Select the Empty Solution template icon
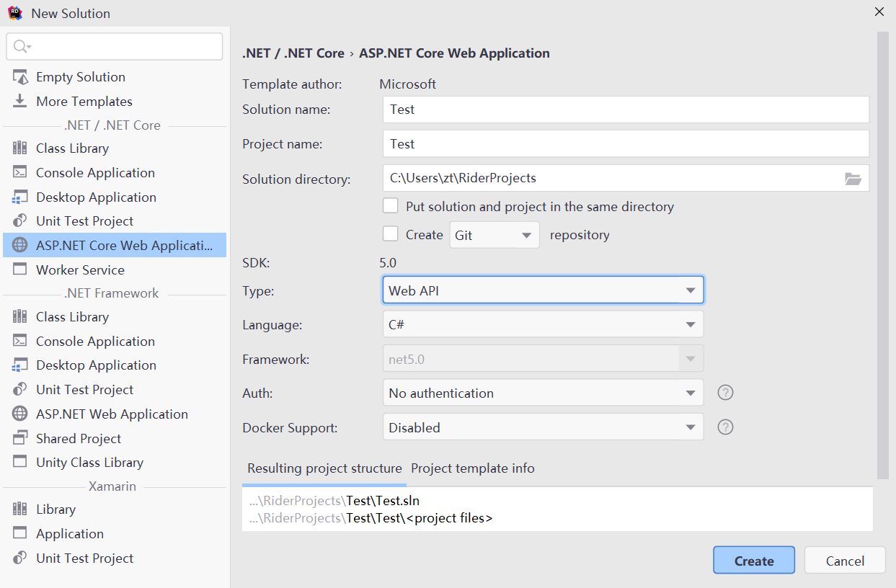The height and width of the screenshot is (588, 896). [20, 77]
